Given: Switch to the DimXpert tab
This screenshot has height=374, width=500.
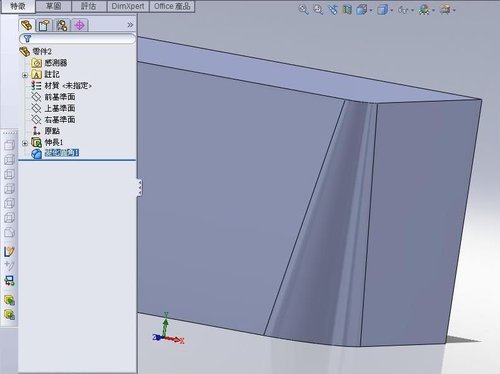Looking at the screenshot, I should pyautogui.click(x=128, y=6).
